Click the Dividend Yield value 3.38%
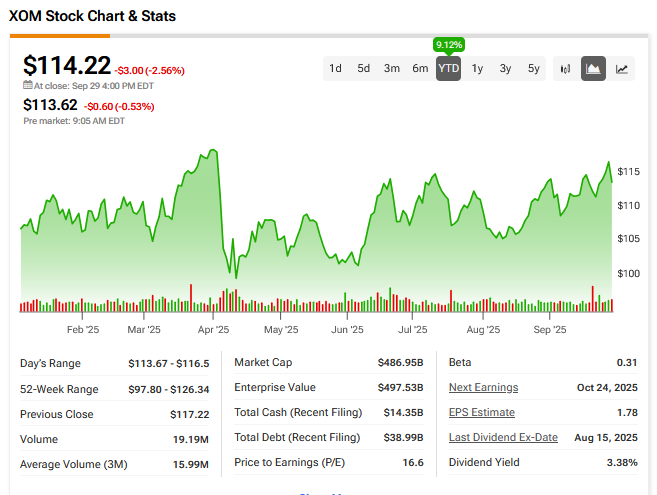 click(622, 463)
